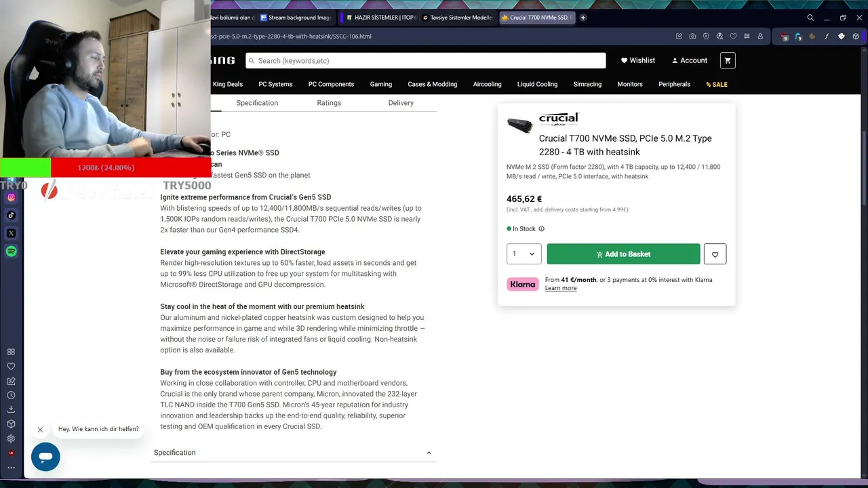Viewport: 868px width, 488px height.
Task: Open the Account link in header
Action: (x=690, y=60)
